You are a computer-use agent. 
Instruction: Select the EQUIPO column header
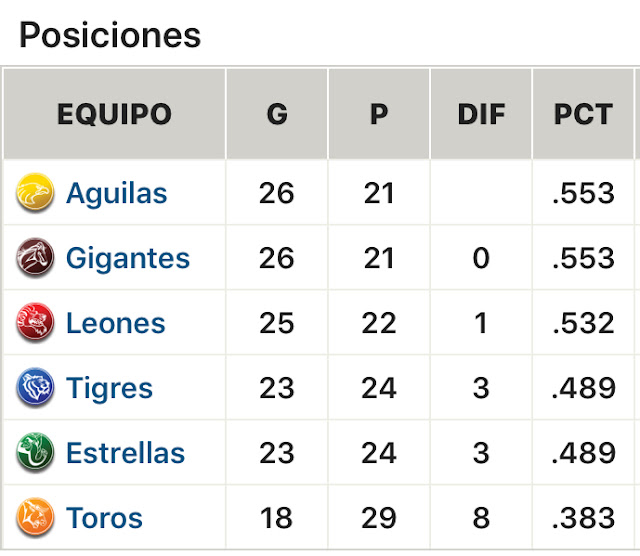click(x=114, y=113)
